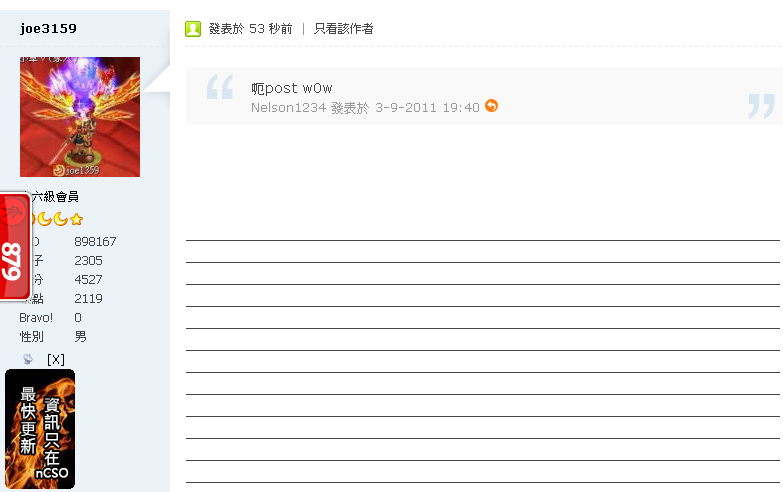This screenshot has height=492, width=783.
Task: Open the nCSO flame banner
Action: (40, 429)
